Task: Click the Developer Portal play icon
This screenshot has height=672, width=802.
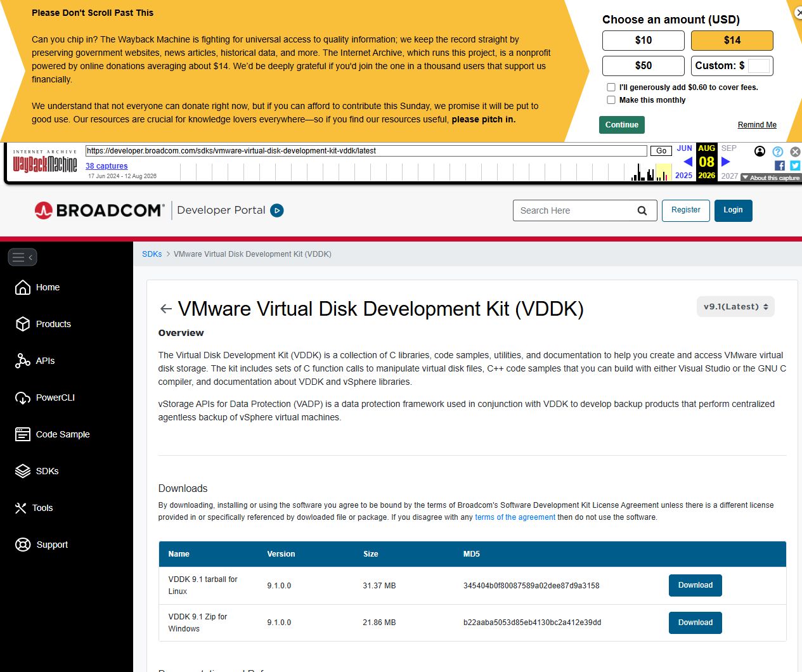Action: 277,210
